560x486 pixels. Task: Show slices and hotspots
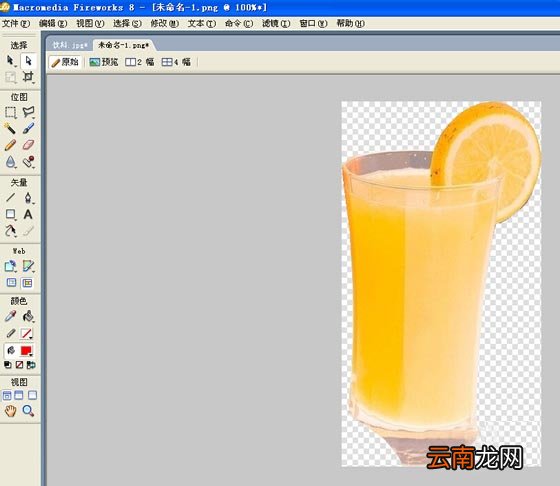point(28,283)
